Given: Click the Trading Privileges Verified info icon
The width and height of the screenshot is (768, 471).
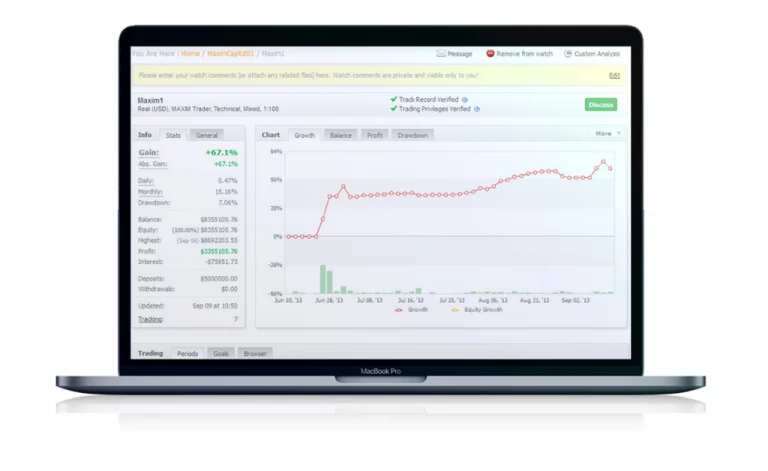Looking at the screenshot, I should (x=477, y=109).
